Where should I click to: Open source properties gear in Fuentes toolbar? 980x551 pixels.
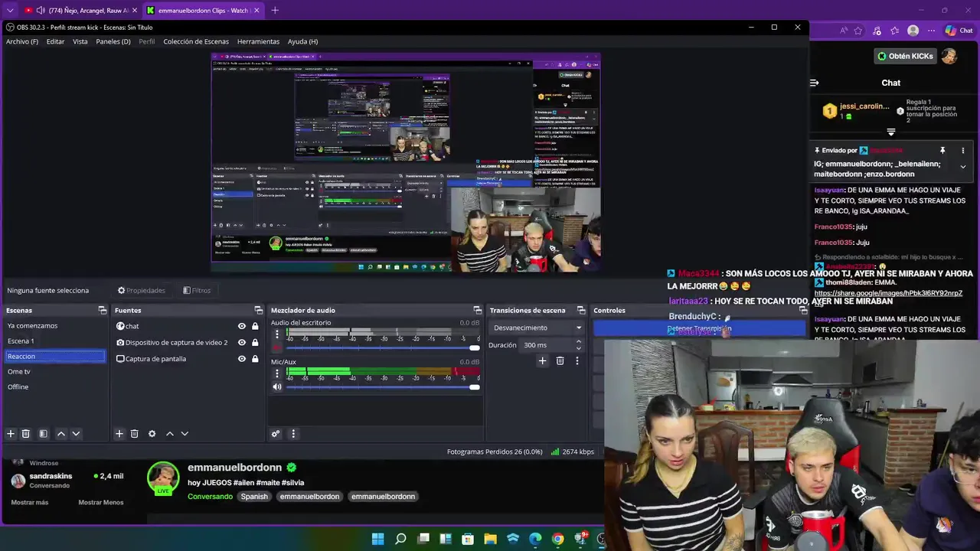pos(152,434)
